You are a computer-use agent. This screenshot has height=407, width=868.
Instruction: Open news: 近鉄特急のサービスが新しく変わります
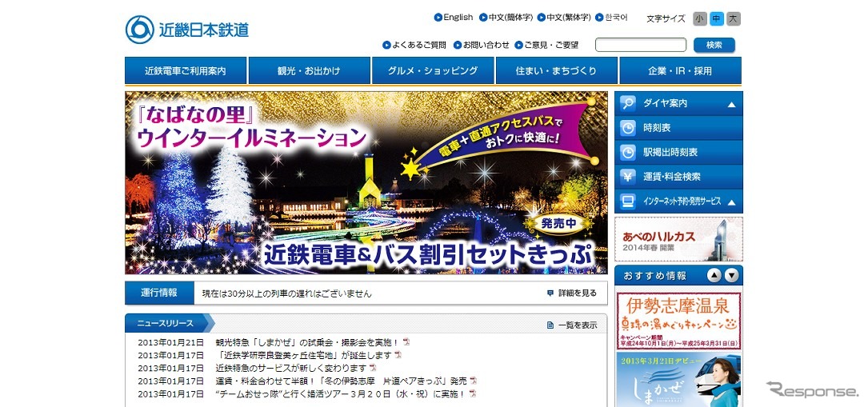click(290, 368)
